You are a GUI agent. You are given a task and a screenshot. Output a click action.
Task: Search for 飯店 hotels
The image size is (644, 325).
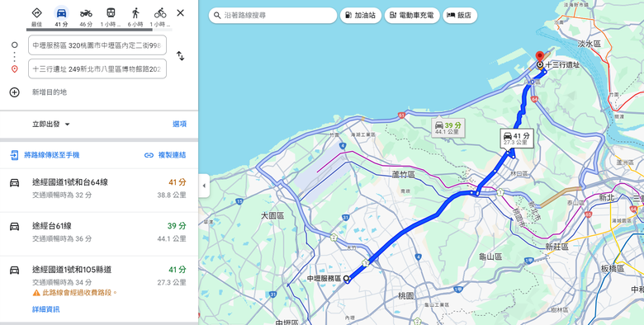click(460, 15)
